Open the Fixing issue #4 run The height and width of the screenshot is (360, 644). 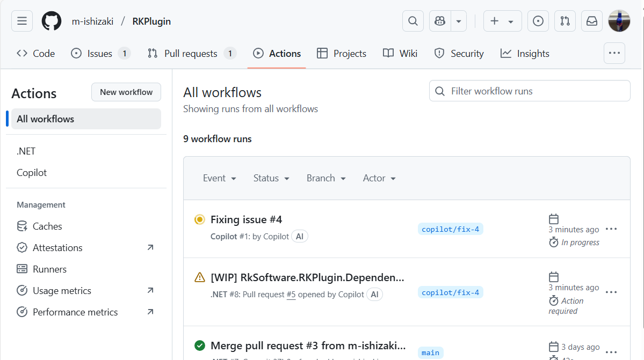[246, 220]
